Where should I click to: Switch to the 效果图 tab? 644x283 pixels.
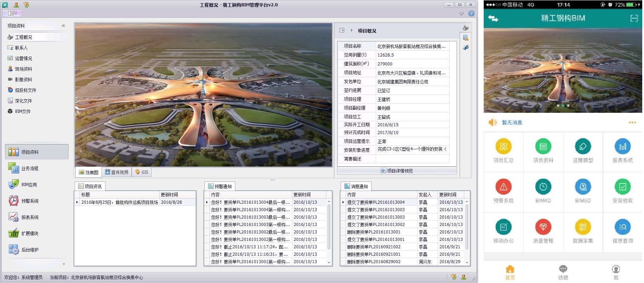(x=89, y=172)
